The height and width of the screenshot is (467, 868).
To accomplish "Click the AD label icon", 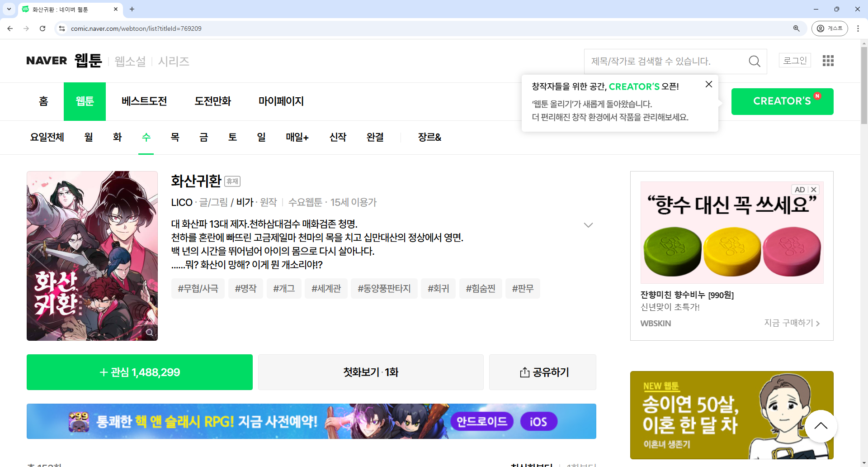I will click(x=800, y=190).
